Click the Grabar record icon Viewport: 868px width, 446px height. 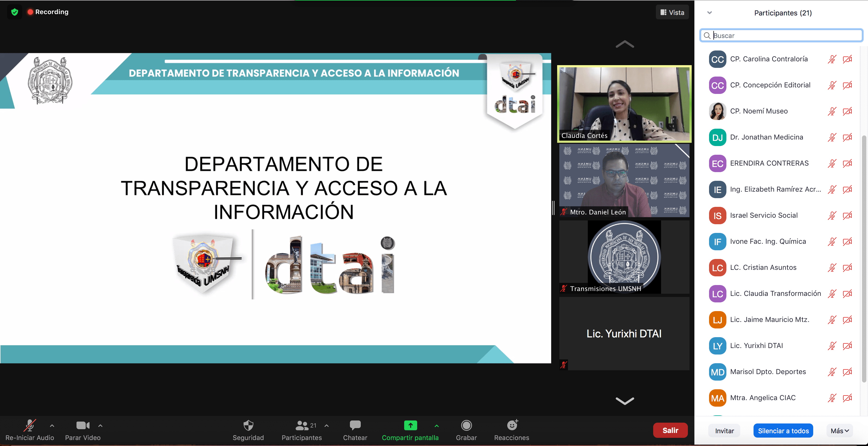pos(466,425)
